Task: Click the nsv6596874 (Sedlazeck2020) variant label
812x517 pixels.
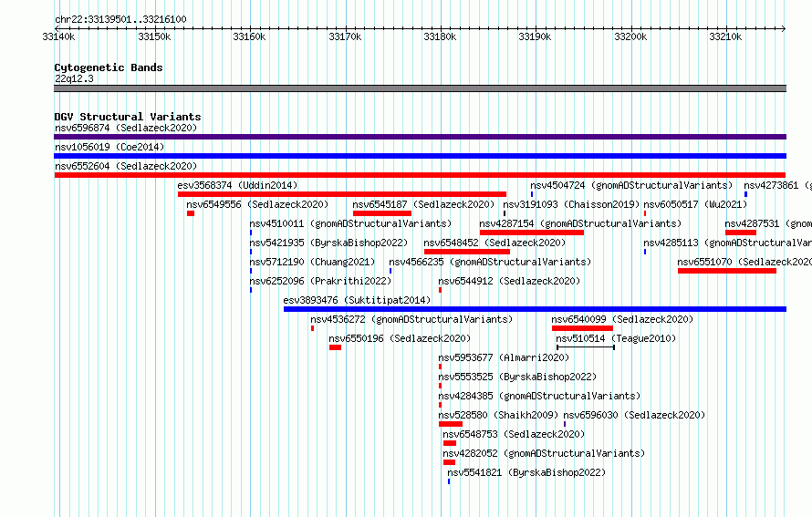Action: [126, 128]
